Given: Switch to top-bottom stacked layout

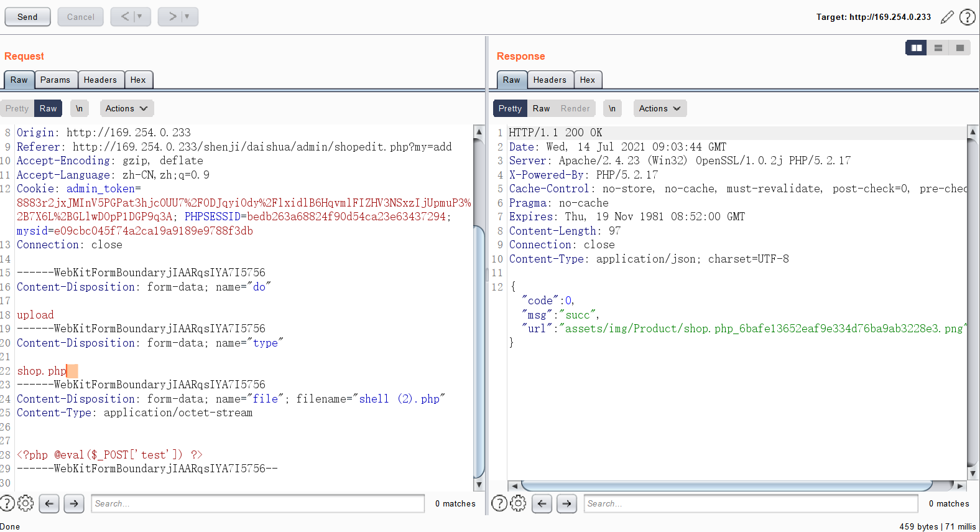Looking at the screenshot, I should [938, 48].
